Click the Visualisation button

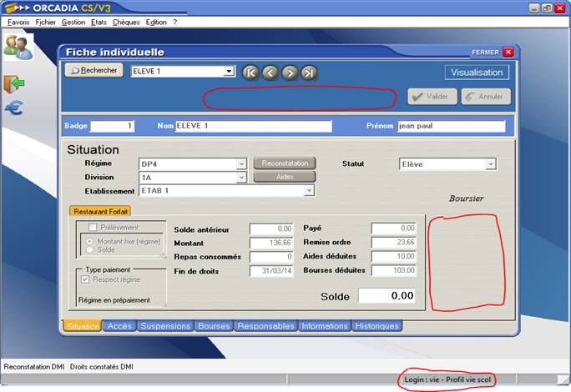[477, 73]
